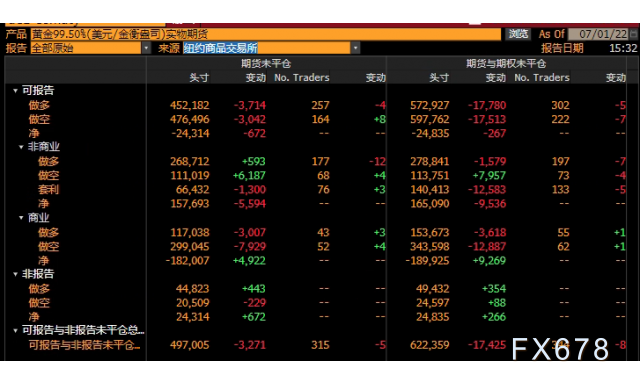Select the -17,780 change cell

487,105
